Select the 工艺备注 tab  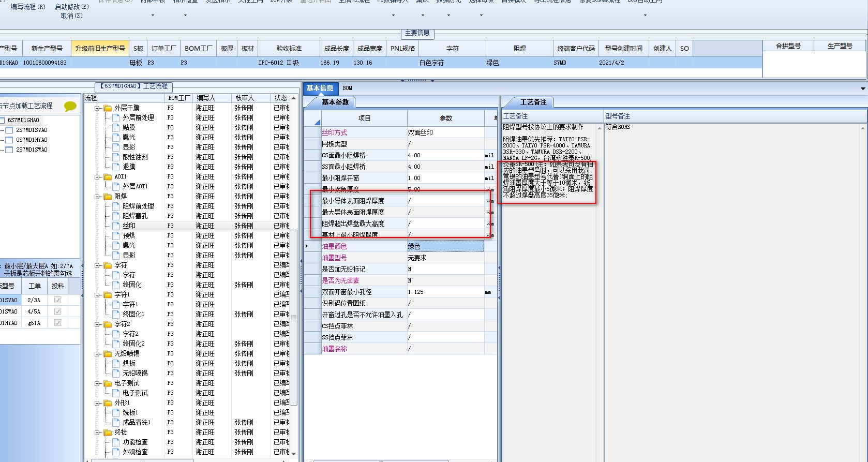[x=533, y=102]
